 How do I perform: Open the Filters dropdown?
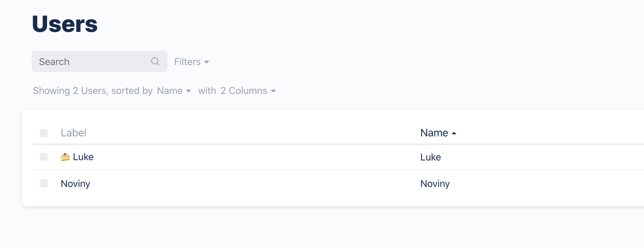pyautogui.click(x=187, y=62)
